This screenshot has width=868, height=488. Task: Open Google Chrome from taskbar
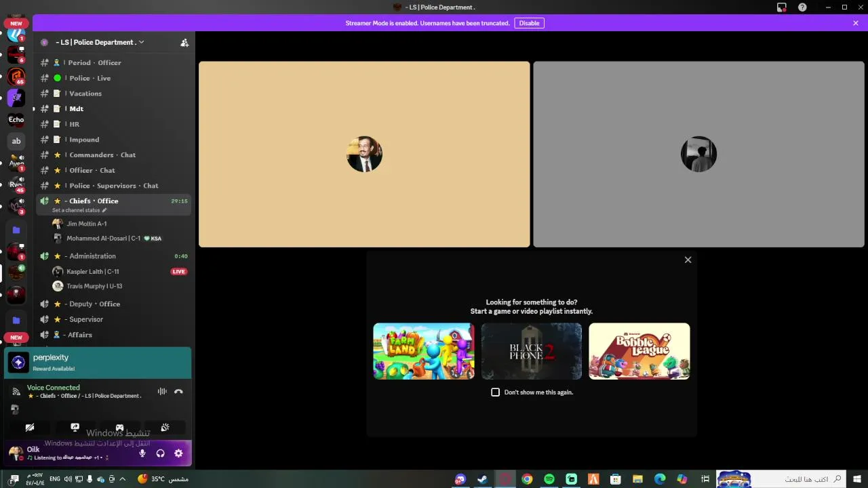(x=527, y=479)
